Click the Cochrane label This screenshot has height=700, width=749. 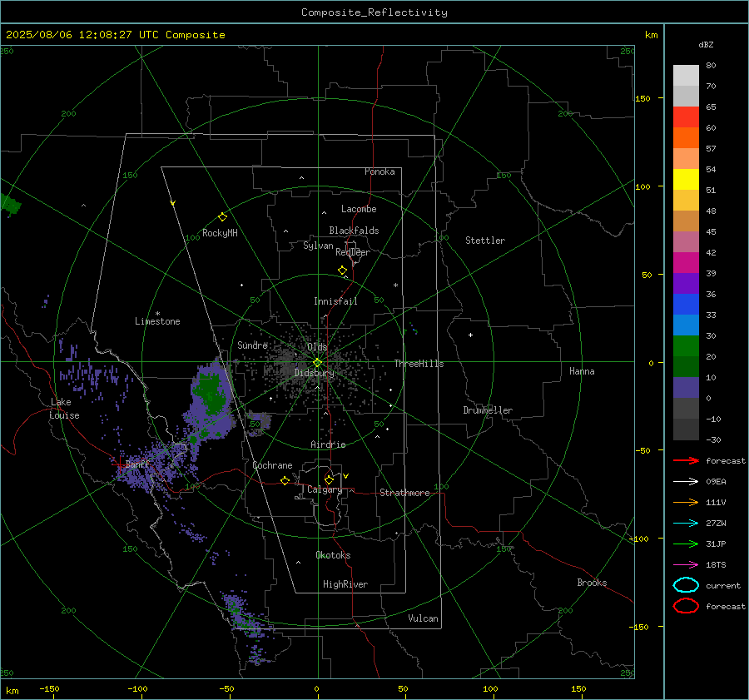pos(272,465)
